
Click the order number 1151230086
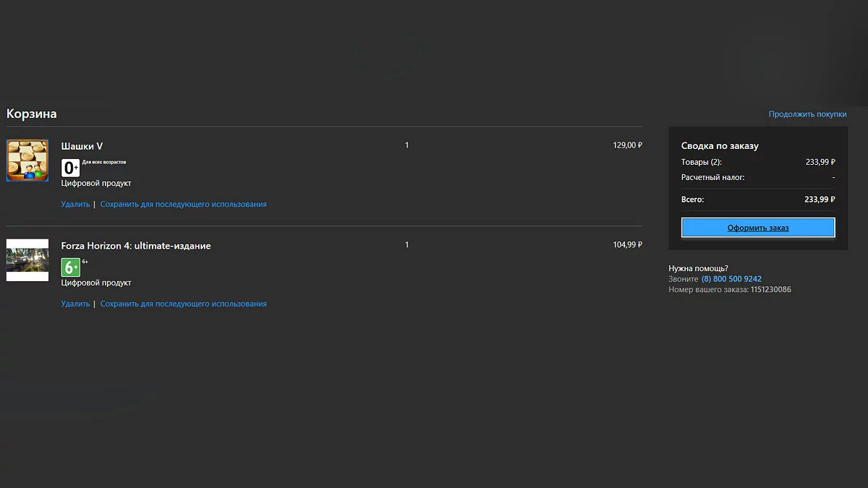click(x=771, y=290)
